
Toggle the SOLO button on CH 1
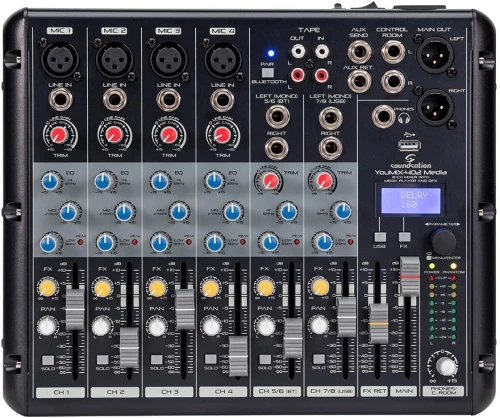pyautogui.click(x=48, y=360)
